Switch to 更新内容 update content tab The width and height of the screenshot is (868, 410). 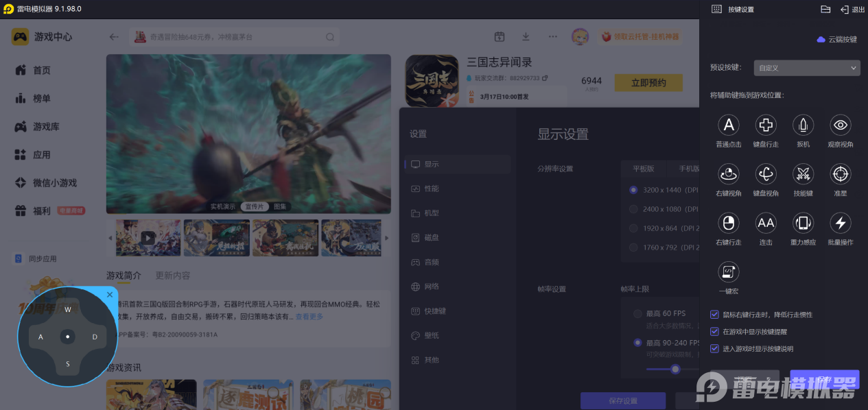(173, 276)
